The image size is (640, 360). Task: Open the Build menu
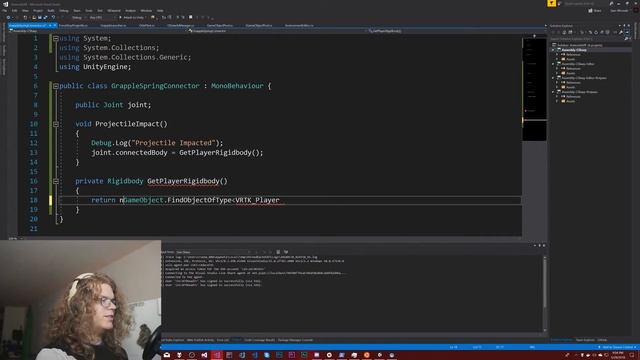coord(51,11)
